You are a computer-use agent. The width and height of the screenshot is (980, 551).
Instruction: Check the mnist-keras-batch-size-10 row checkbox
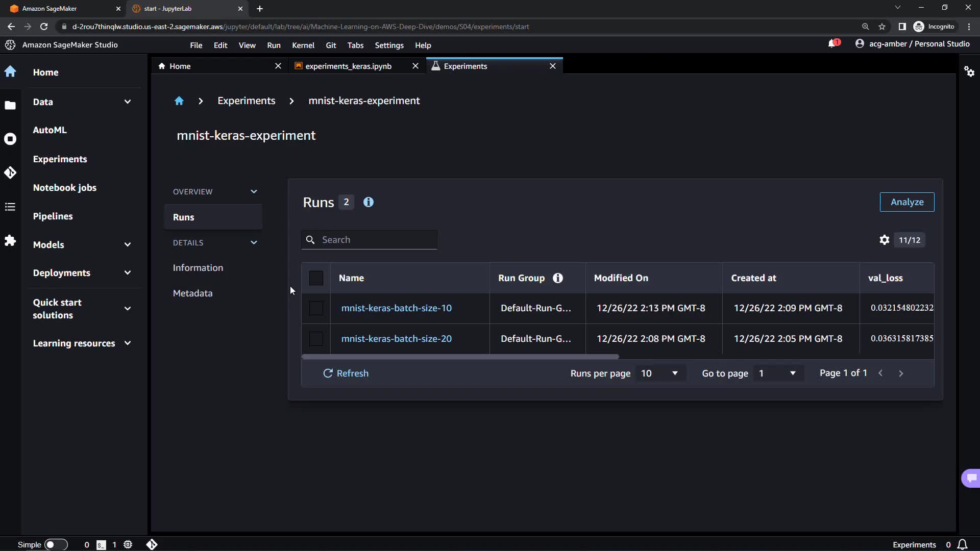click(x=316, y=308)
